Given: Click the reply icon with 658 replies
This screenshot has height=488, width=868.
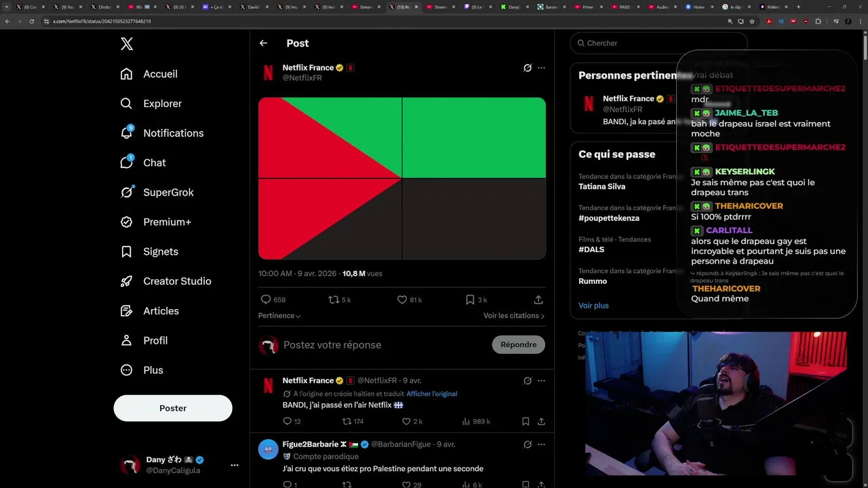Looking at the screenshot, I should tap(266, 300).
